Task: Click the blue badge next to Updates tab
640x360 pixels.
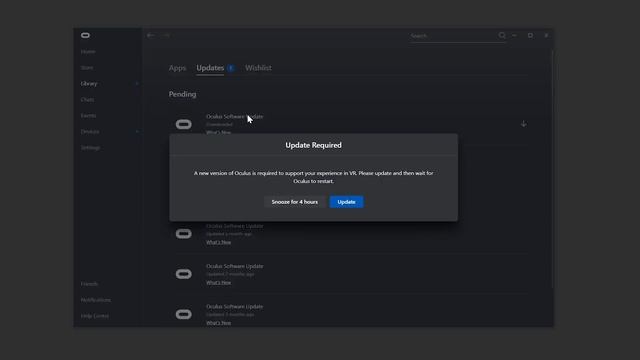Action: coord(231,68)
